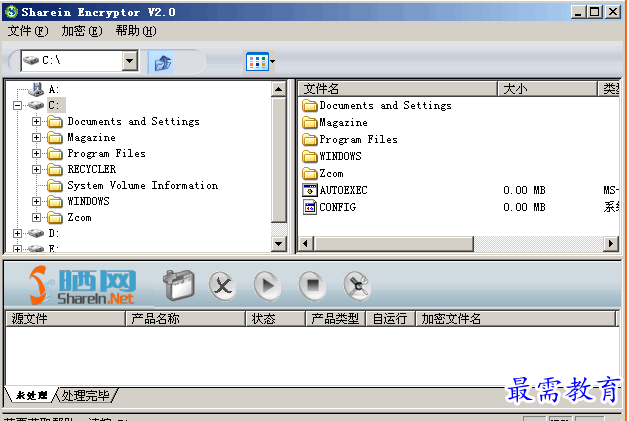Click the Sharein Encryptor title bar icon

point(11,12)
